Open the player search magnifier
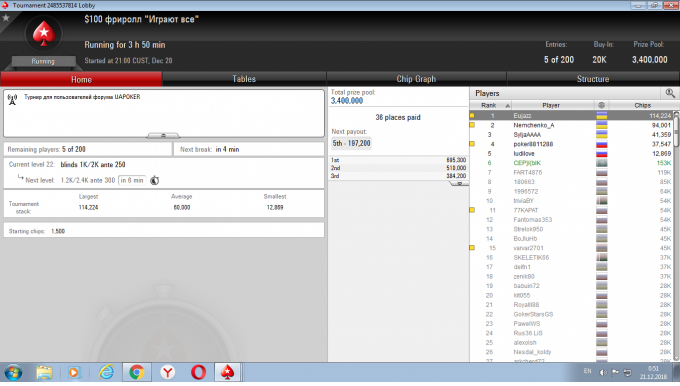 (x=670, y=93)
